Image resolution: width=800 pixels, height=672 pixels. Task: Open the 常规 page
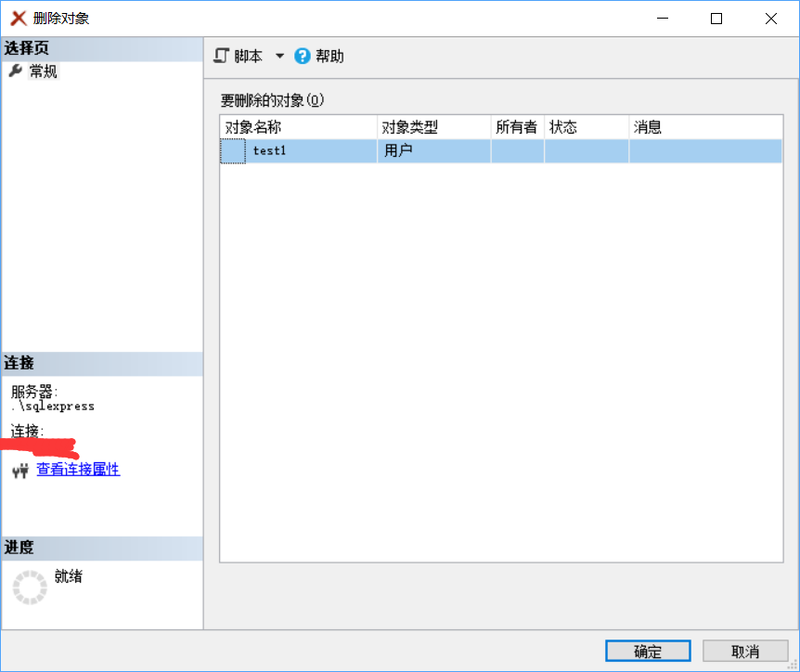pyautogui.click(x=43, y=71)
